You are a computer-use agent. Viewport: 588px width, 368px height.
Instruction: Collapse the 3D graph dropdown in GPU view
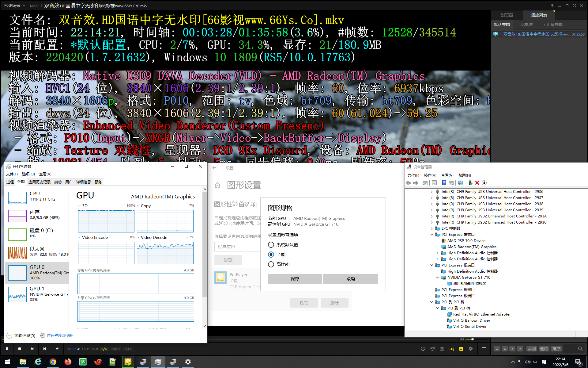pos(80,206)
